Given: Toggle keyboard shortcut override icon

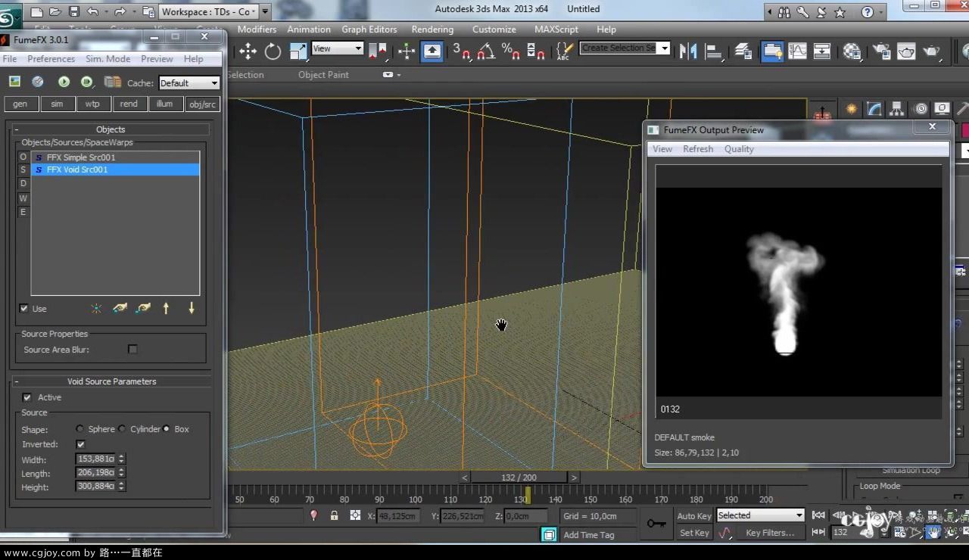Looking at the screenshot, I should pos(432,51).
